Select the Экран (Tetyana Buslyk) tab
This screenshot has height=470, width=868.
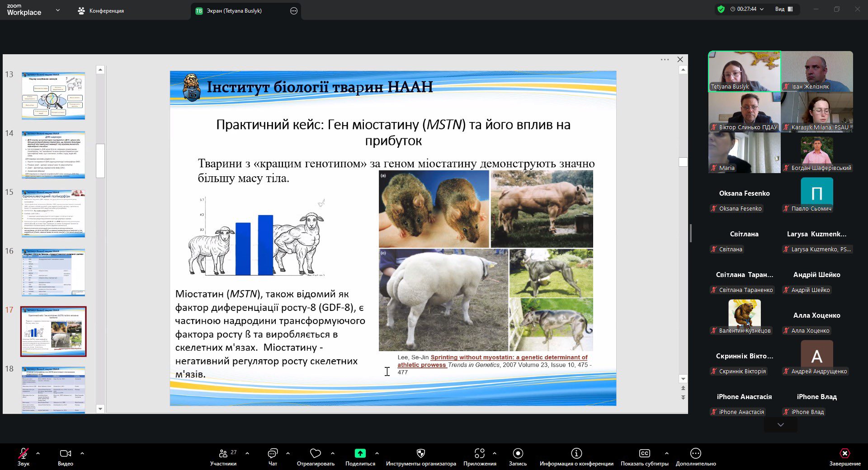point(234,11)
